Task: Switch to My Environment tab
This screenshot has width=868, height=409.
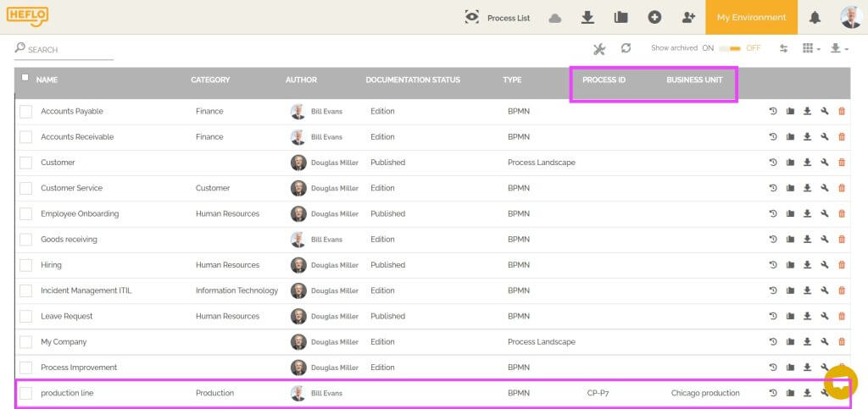Action: (x=751, y=18)
